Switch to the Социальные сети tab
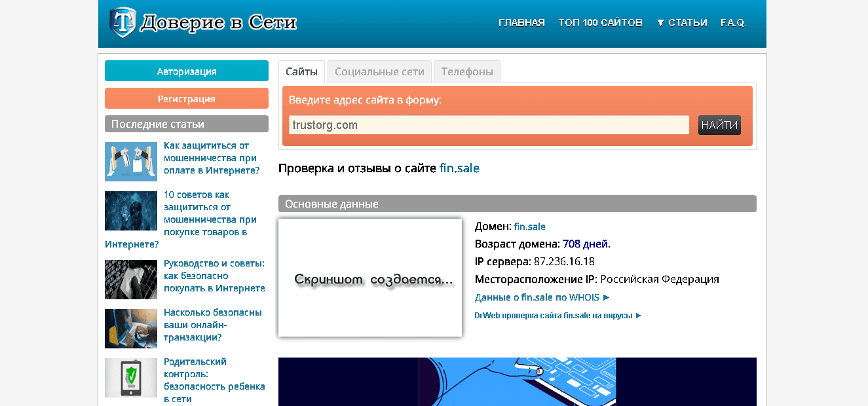Image resolution: width=868 pixels, height=406 pixels. [379, 70]
